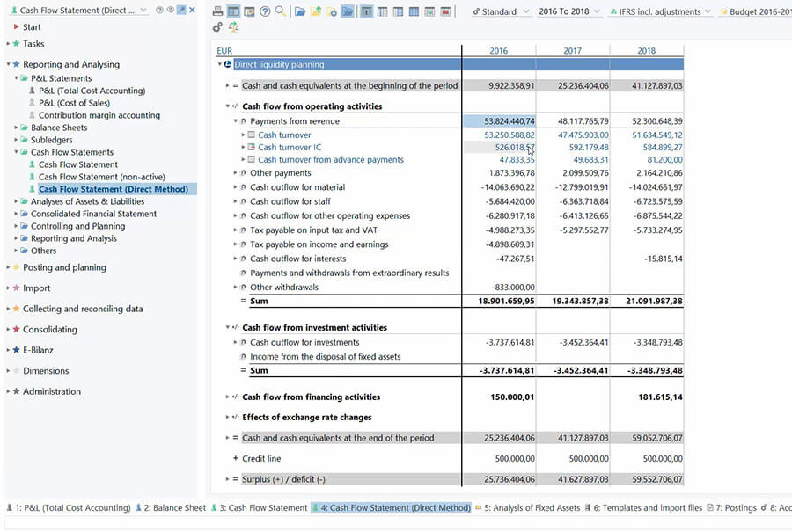Open help via the toolbar question mark icon
792x532 pixels.
(x=265, y=11)
